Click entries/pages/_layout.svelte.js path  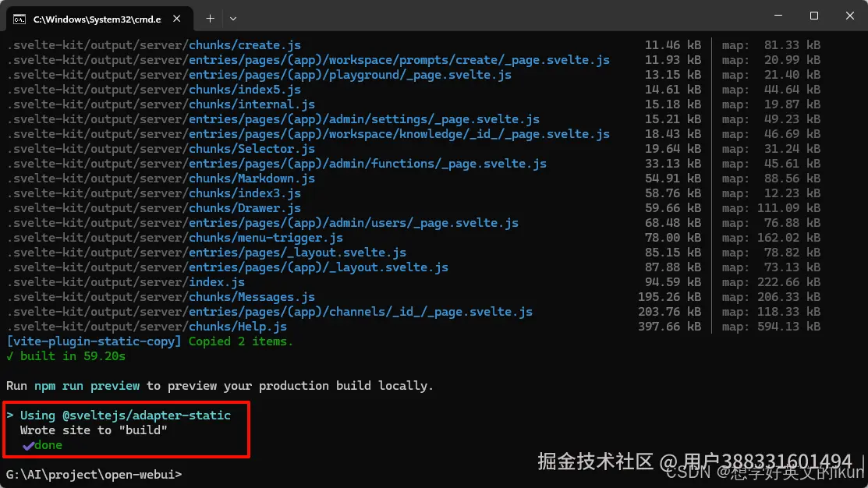point(297,253)
